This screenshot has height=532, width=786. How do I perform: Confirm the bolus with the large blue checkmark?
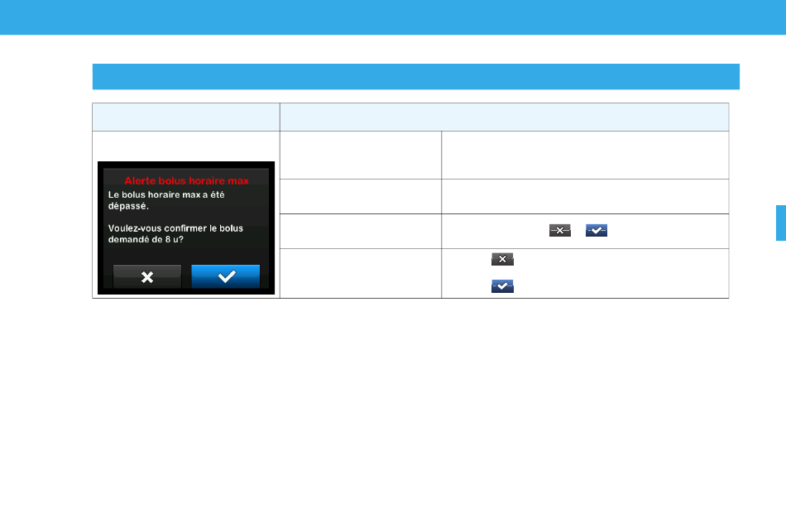point(225,277)
